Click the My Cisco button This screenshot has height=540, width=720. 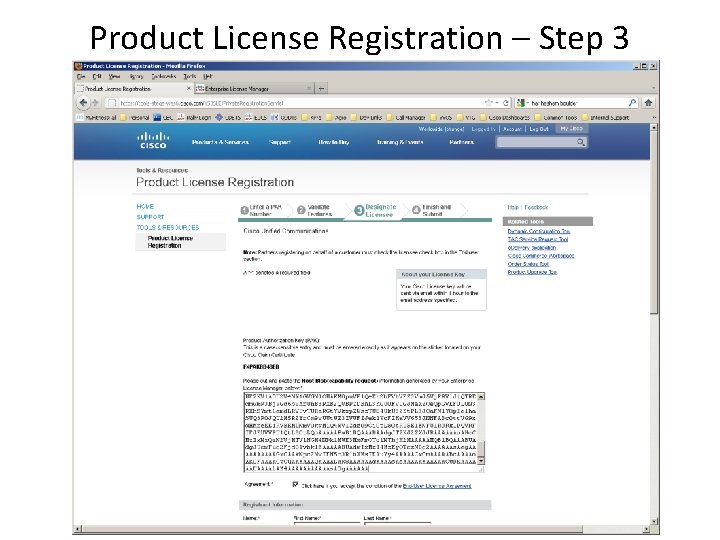pyautogui.click(x=571, y=129)
